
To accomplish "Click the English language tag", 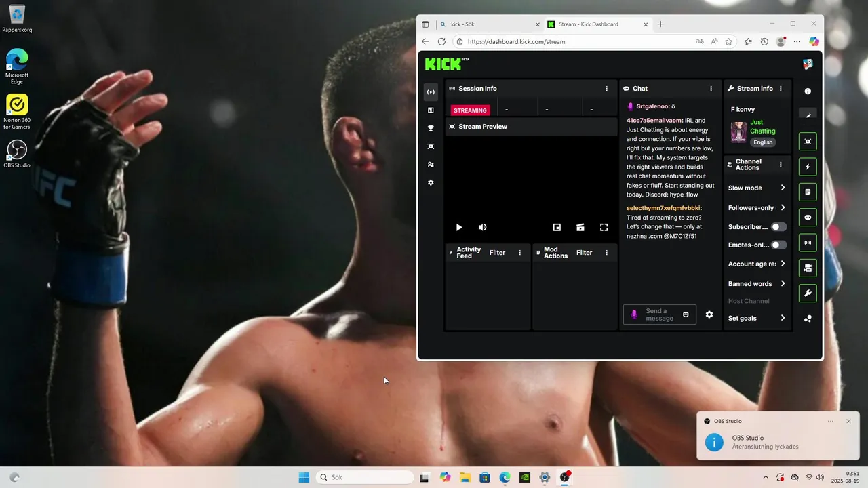I will click(763, 142).
